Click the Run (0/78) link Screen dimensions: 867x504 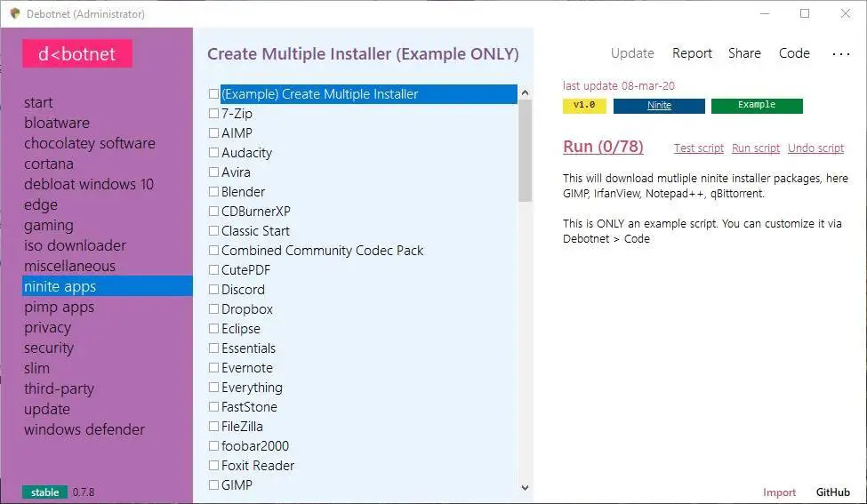pos(603,147)
